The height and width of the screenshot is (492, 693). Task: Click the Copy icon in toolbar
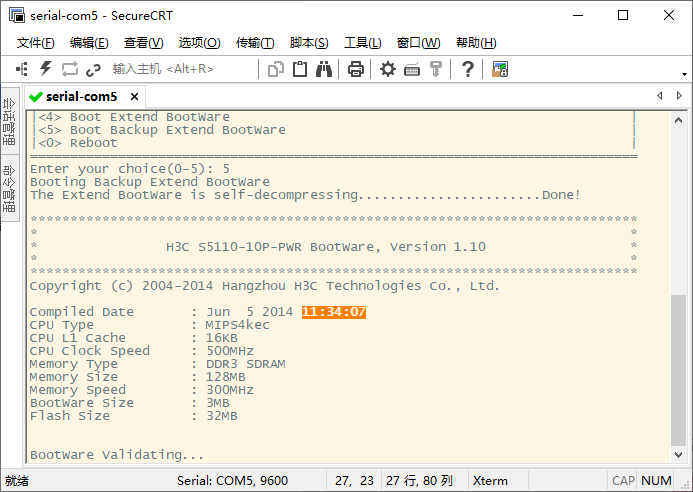pos(277,69)
